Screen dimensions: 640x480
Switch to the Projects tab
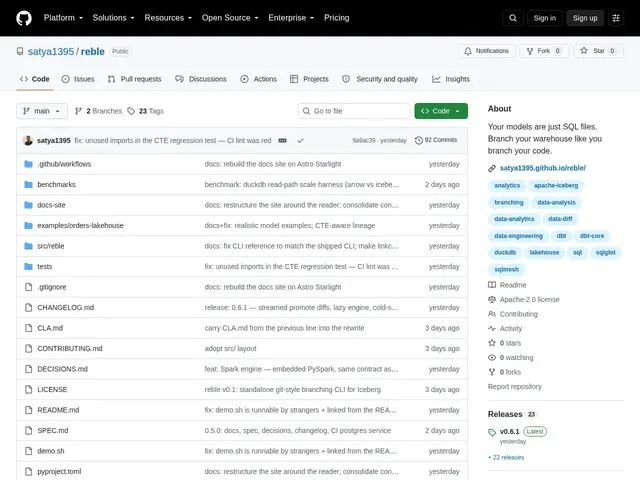tap(309, 79)
